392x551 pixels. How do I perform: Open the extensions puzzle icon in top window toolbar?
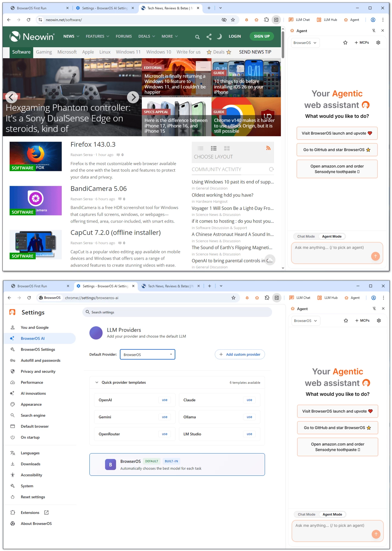(x=266, y=20)
